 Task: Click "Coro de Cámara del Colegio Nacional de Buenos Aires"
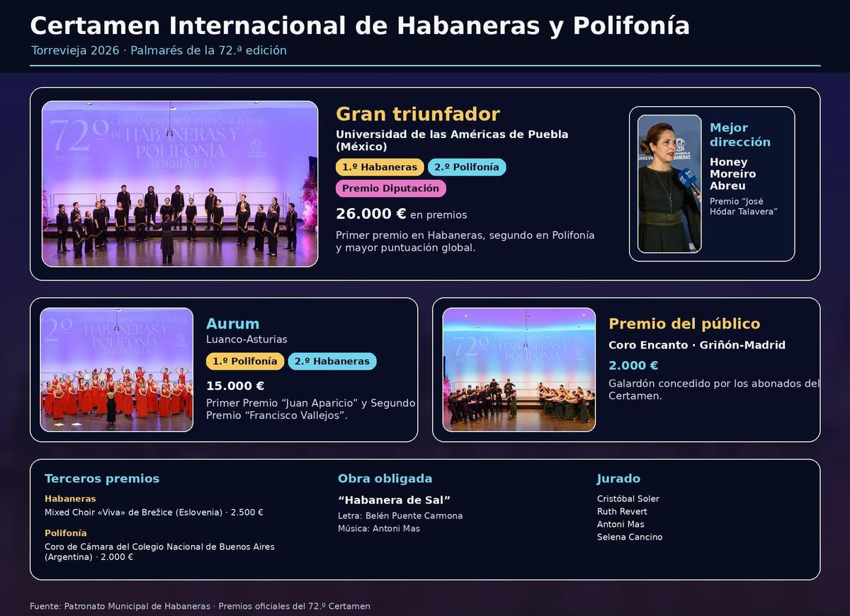coord(159,547)
